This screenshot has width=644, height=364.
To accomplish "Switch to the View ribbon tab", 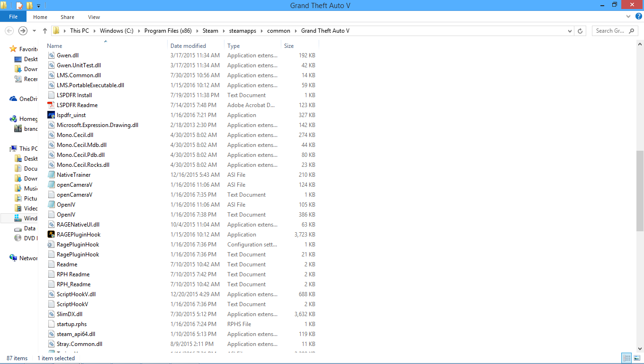I will tap(94, 17).
